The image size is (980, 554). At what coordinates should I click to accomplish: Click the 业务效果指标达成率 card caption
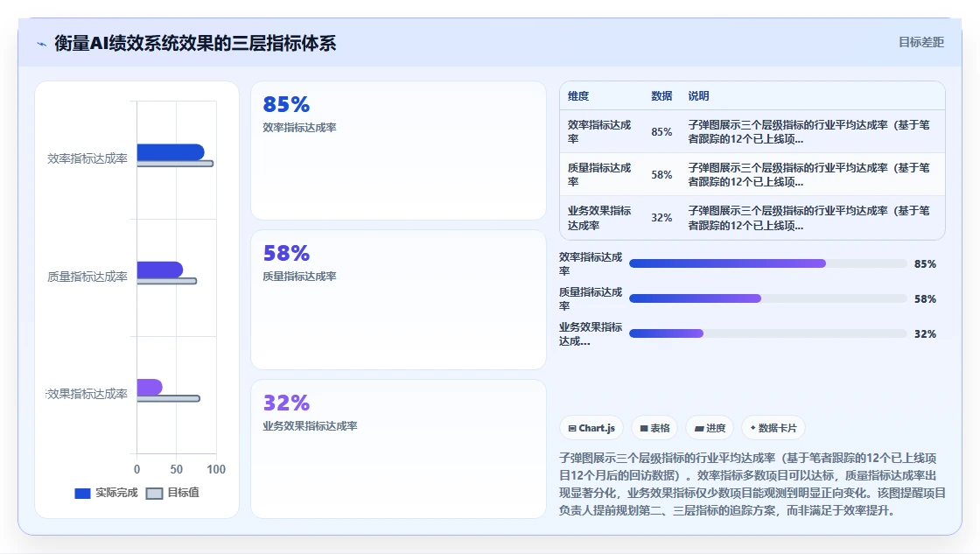310,426
